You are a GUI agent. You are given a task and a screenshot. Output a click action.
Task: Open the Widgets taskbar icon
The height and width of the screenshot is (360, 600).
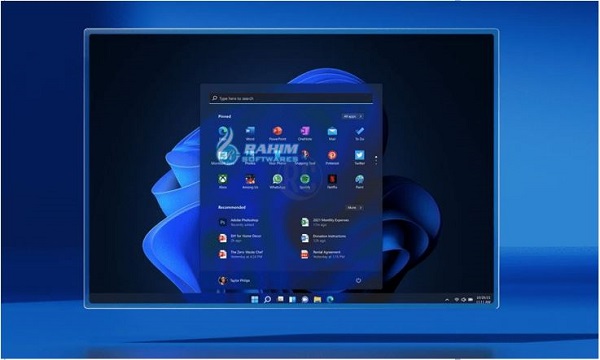pyautogui.click(x=292, y=299)
